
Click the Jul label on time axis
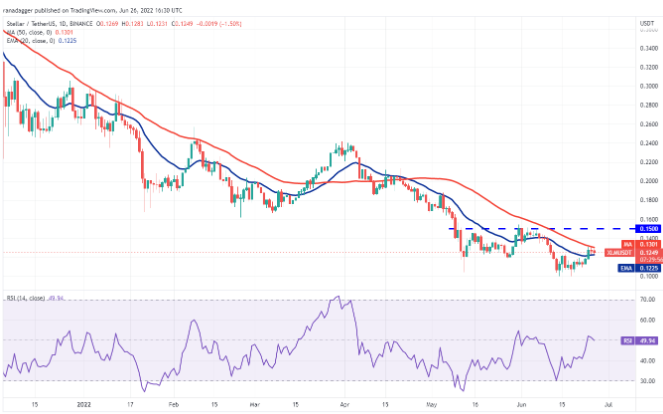(608, 404)
